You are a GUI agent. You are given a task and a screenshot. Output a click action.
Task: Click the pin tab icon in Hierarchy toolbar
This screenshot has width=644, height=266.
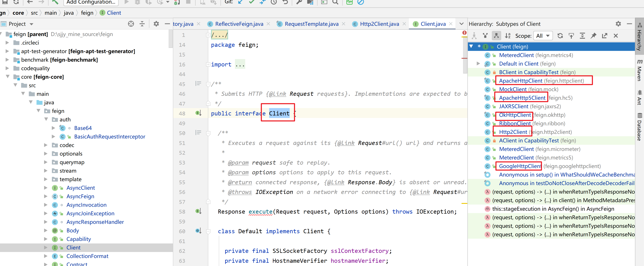pyautogui.click(x=593, y=36)
